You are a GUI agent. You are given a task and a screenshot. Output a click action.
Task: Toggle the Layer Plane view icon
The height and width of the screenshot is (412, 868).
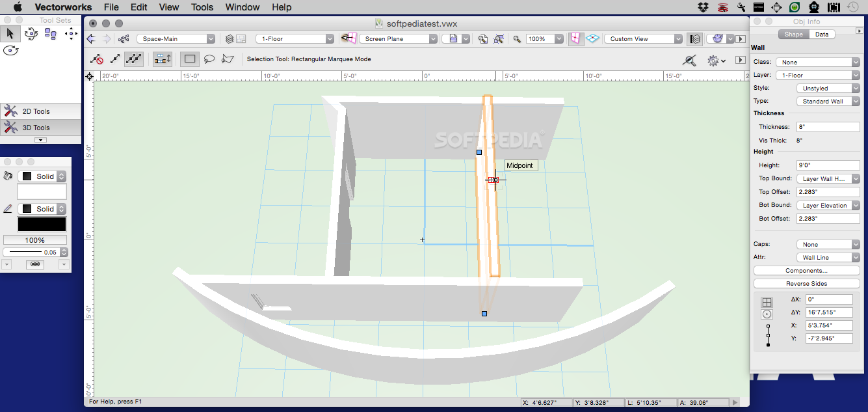[593, 38]
